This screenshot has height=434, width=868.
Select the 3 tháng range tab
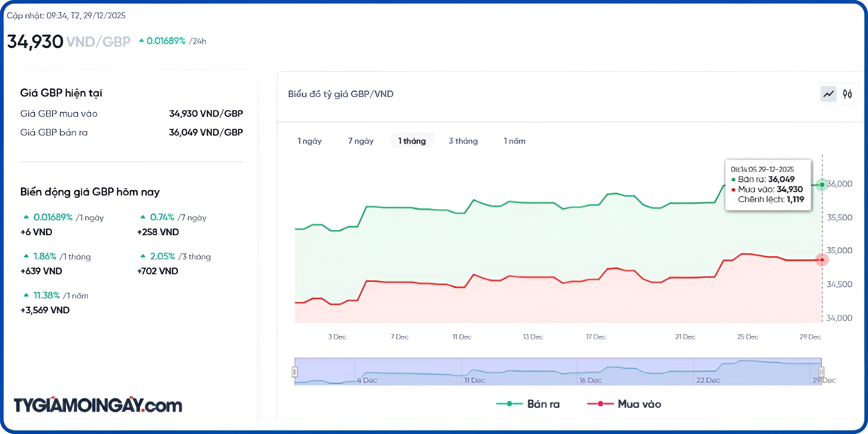pos(463,141)
